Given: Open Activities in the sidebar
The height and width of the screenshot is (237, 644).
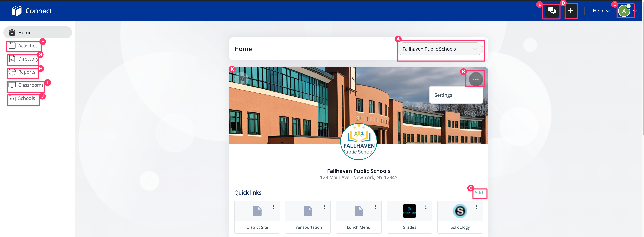Looking at the screenshot, I should click(23, 46).
